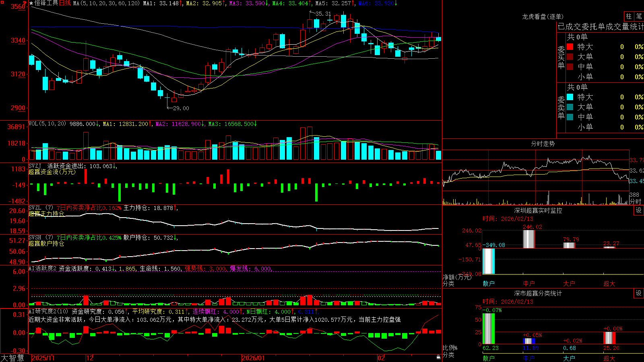The width and height of the screenshot is (644, 362).
Task: Click the 散户 62.23 bar in 分类统计
Action: click(x=488, y=329)
